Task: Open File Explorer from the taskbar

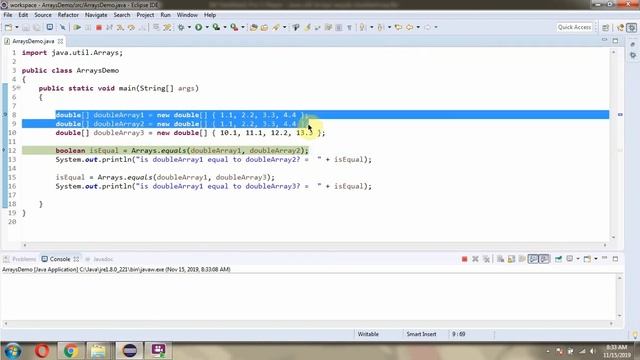Action: pyautogui.click(x=98, y=351)
